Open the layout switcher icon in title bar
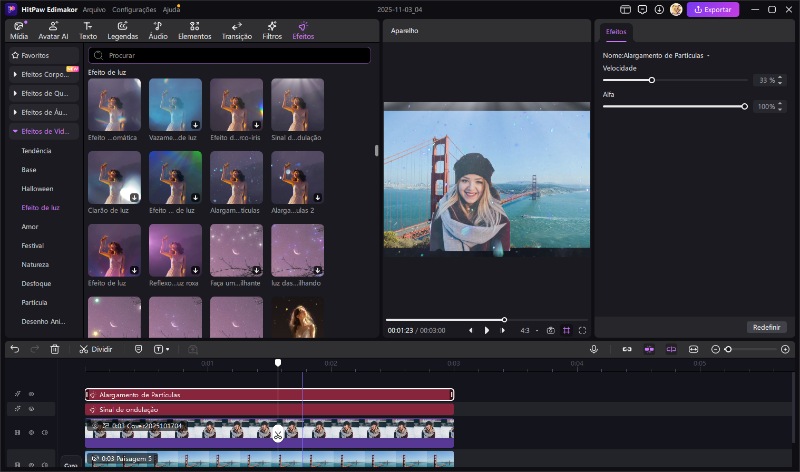Viewport: 800px width, 472px height. click(x=626, y=9)
